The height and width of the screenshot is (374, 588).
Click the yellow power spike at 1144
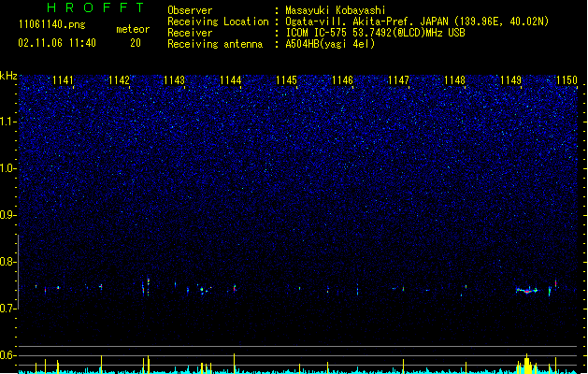click(235, 363)
